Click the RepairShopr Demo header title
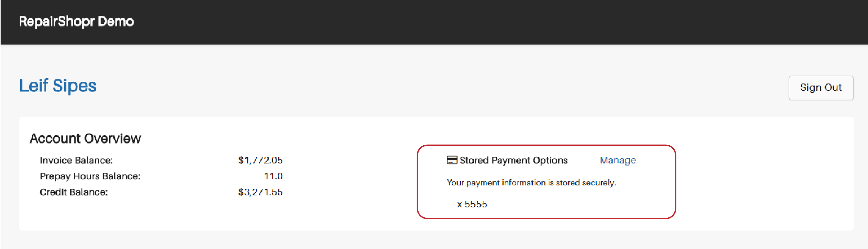Screen dimensions: 868x249 (x=76, y=22)
